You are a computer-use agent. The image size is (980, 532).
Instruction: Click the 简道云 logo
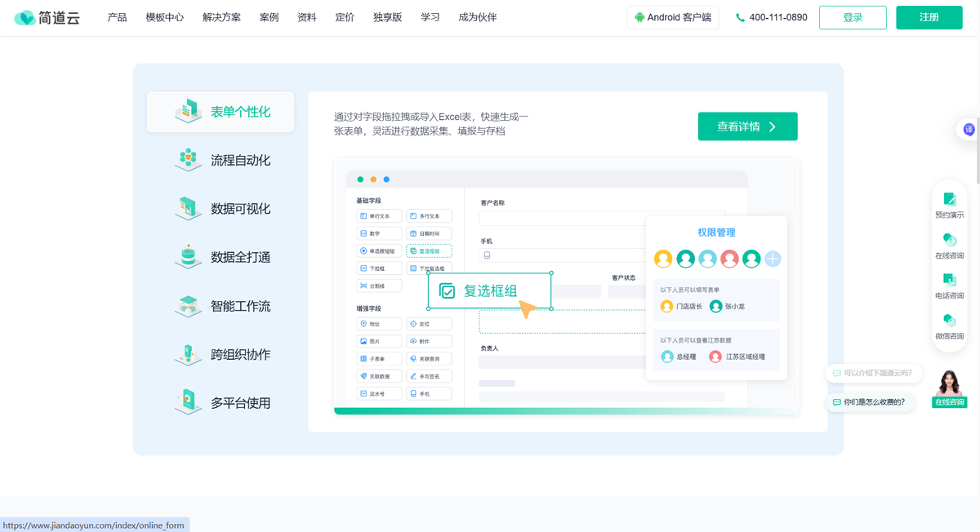coord(47,17)
